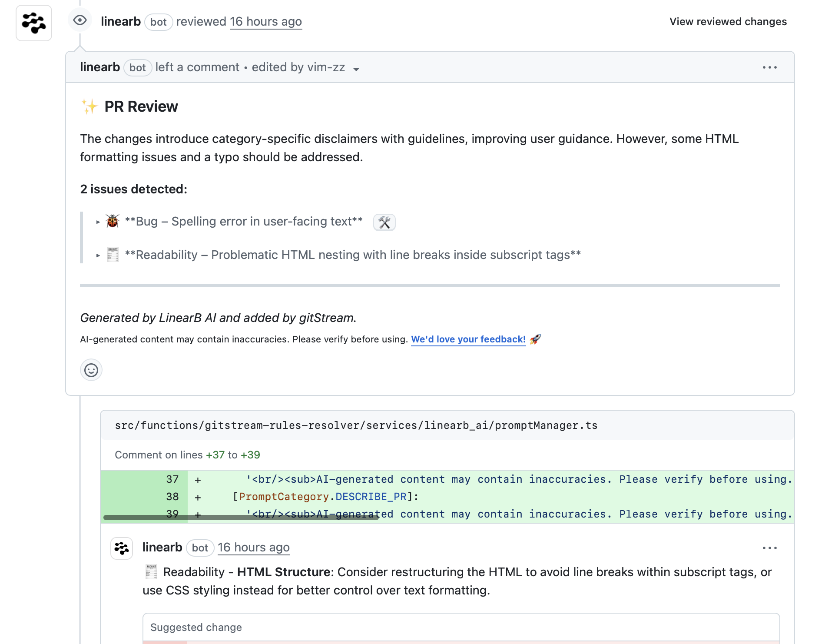The height and width of the screenshot is (644, 835).
Task: Open the promptManager.ts file path
Action: [x=356, y=425]
